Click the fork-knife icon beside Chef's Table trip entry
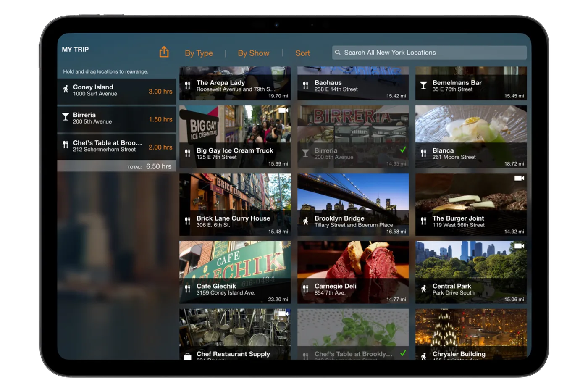588x392 pixels. (66, 145)
